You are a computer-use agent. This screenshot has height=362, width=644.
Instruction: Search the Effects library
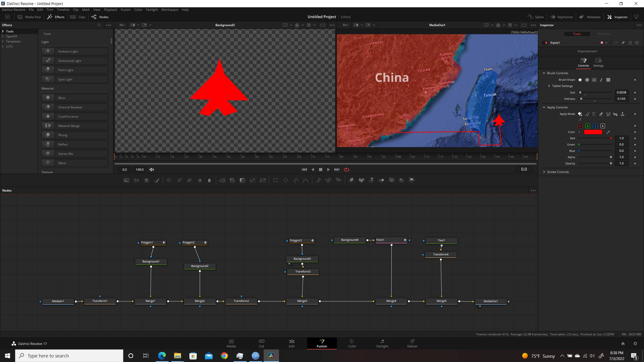point(99,25)
